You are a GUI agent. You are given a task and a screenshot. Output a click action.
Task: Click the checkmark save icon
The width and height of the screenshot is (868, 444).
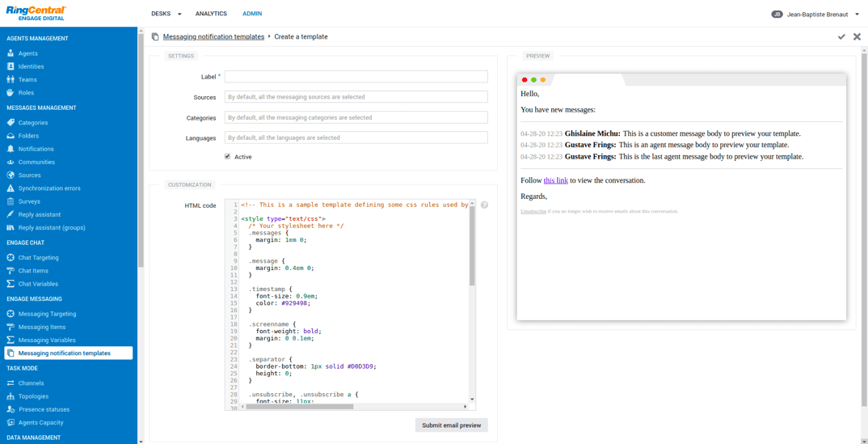(x=841, y=37)
